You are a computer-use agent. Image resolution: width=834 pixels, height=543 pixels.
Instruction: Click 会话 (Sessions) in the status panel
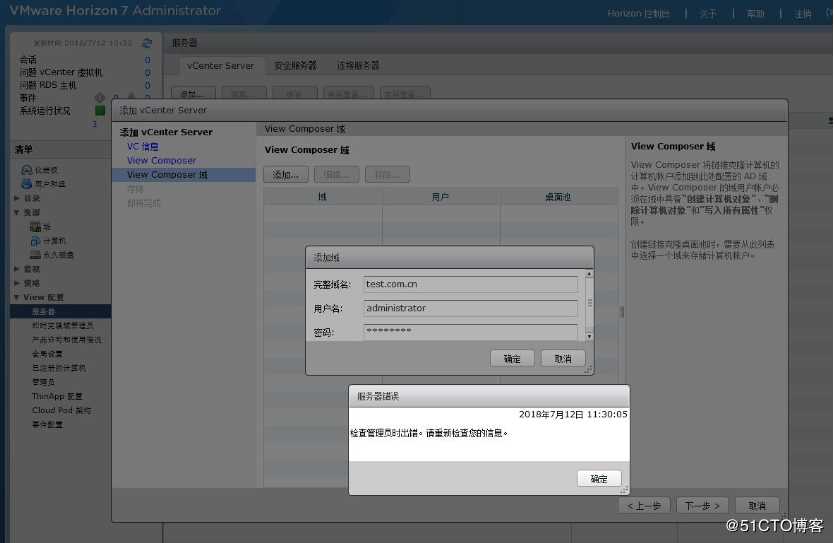point(28,59)
